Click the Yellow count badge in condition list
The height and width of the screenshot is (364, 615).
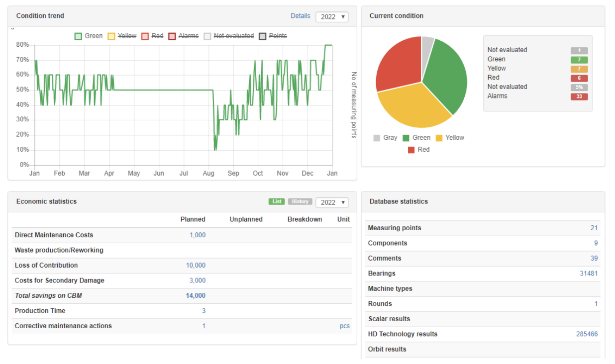point(579,69)
